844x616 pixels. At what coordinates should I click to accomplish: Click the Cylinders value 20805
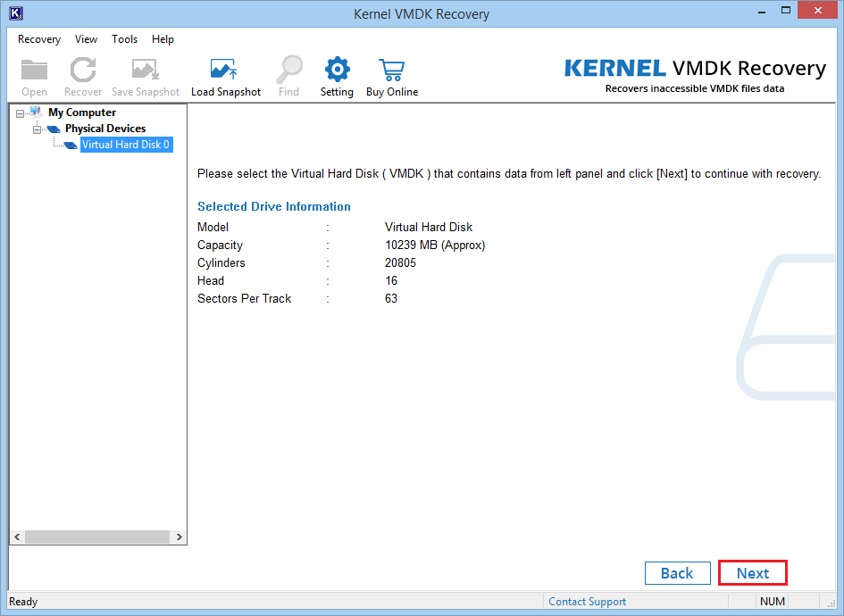[400, 263]
